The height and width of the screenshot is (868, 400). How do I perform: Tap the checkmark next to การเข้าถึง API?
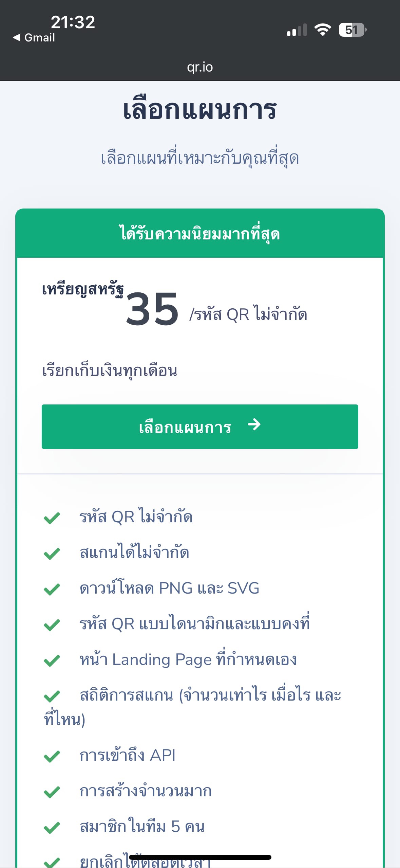[52, 756]
